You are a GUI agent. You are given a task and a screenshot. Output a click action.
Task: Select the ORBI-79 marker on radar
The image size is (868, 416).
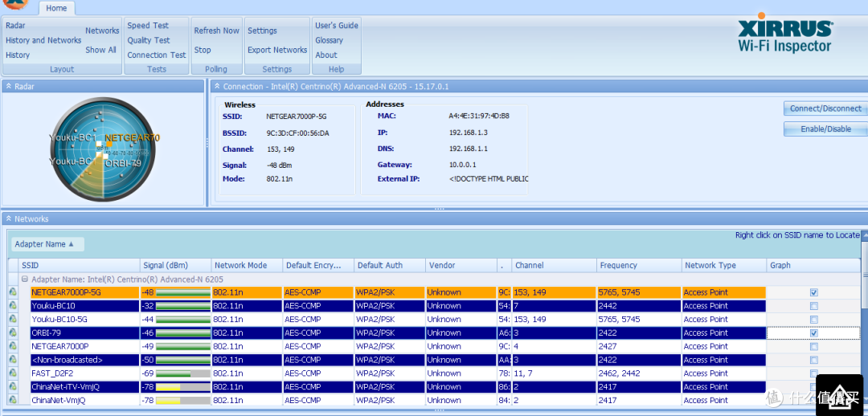pos(105,157)
